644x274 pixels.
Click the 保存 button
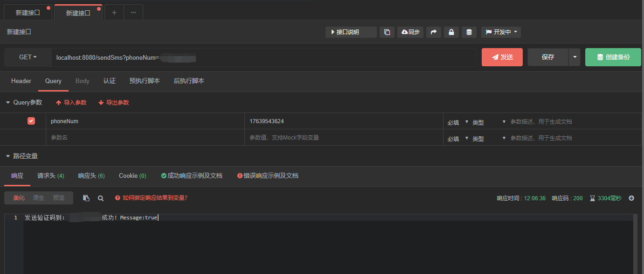[548, 57]
